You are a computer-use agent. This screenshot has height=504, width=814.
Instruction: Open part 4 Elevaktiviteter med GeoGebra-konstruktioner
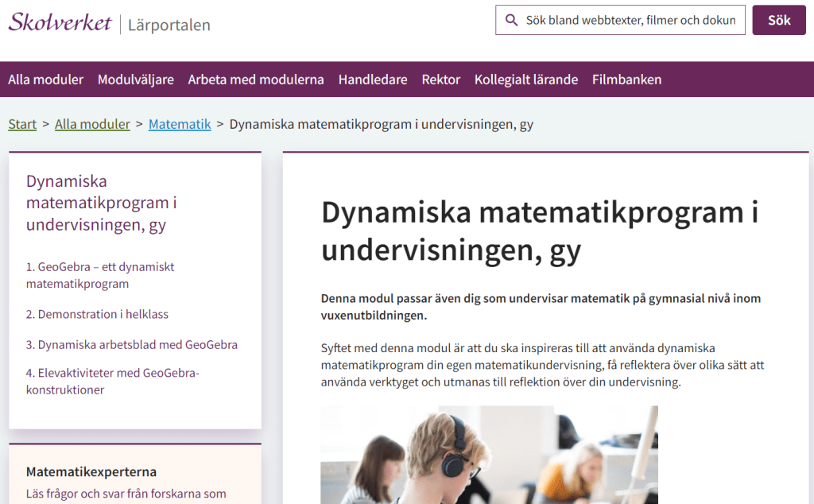click(112, 381)
